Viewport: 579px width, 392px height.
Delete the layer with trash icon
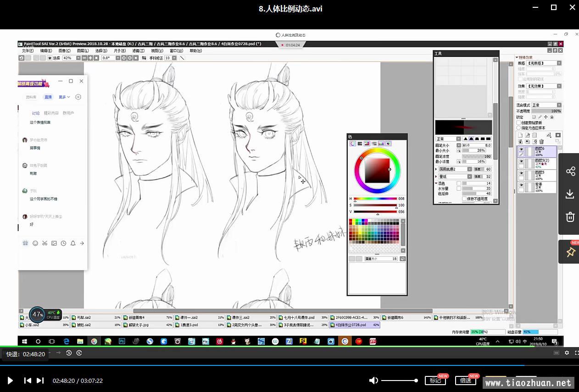coord(541,142)
